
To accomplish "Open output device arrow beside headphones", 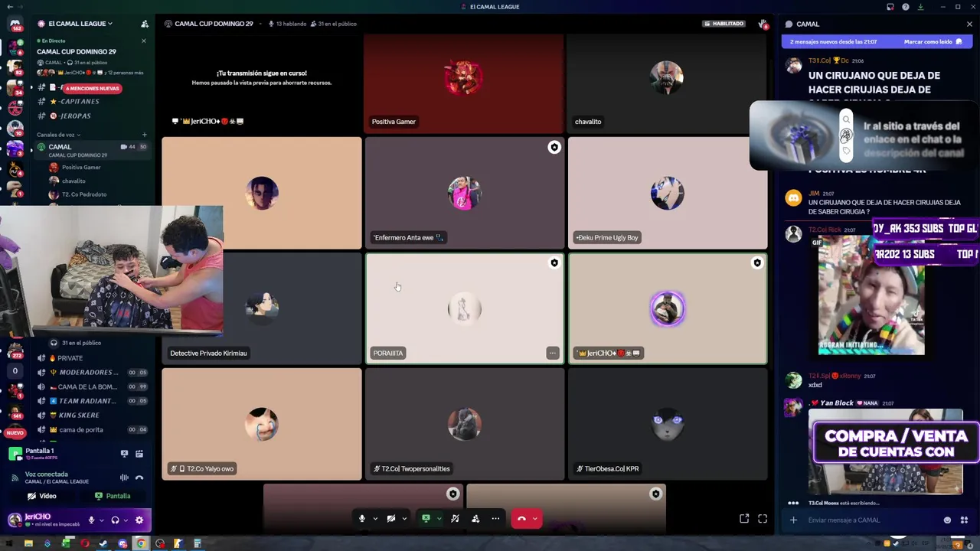I will coord(126,520).
